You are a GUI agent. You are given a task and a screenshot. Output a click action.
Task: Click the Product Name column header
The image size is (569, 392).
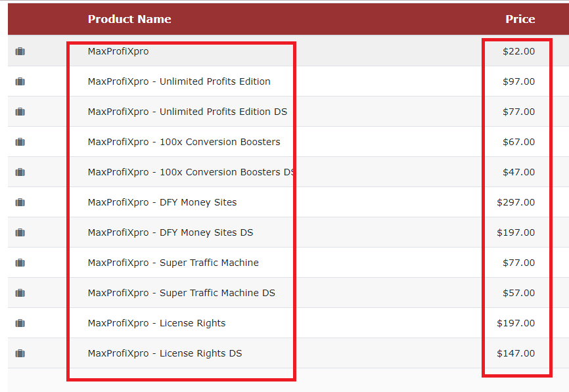[129, 19]
